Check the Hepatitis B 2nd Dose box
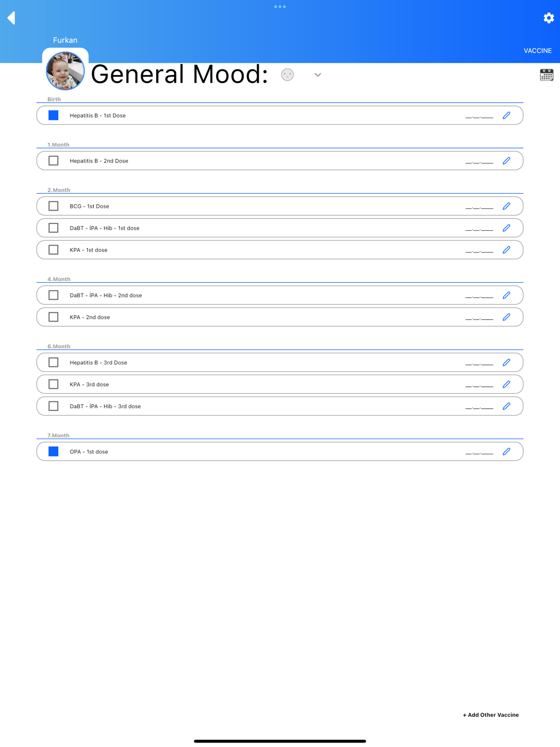 tap(54, 161)
